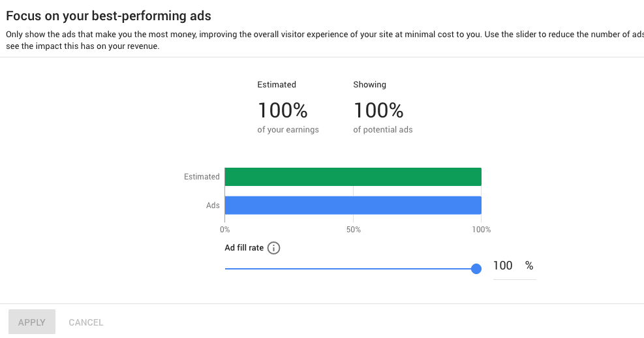This screenshot has width=644, height=338.
Task: Click the Ad fill rate percentage input field
Action: pyautogui.click(x=504, y=266)
